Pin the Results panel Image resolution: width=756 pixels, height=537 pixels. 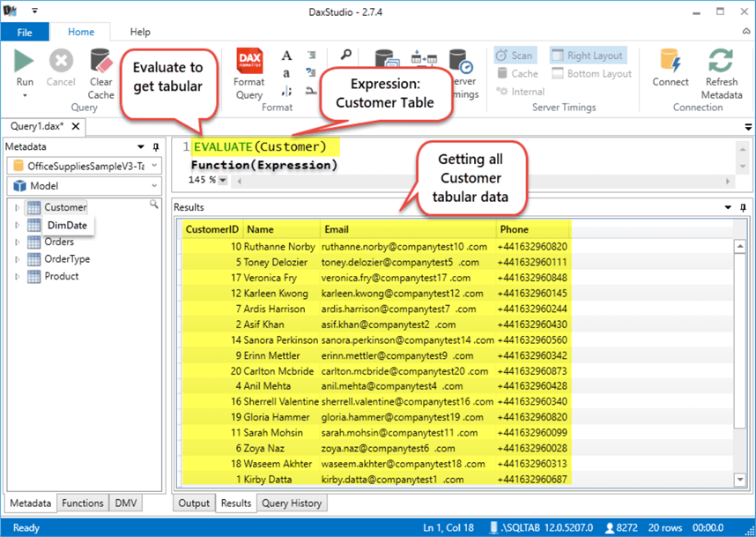(742, 207)
